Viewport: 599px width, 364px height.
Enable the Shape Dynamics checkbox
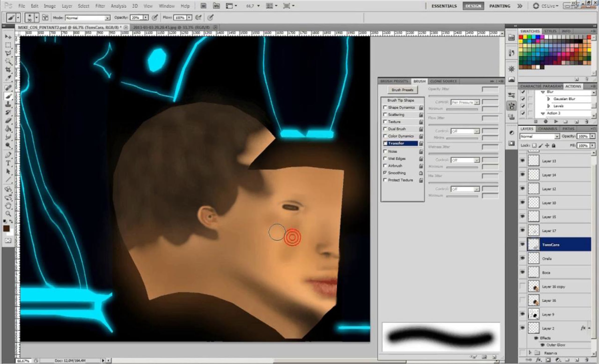click(385, 107)
